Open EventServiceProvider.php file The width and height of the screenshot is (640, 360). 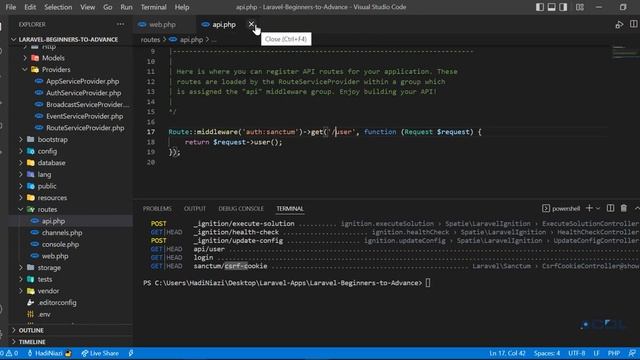[84, 116]
